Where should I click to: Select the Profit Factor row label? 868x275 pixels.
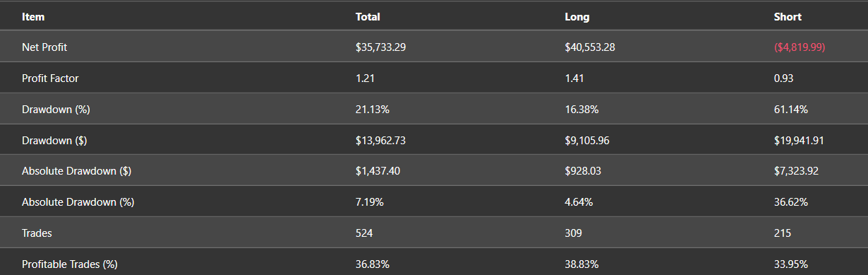coord(50,78)
